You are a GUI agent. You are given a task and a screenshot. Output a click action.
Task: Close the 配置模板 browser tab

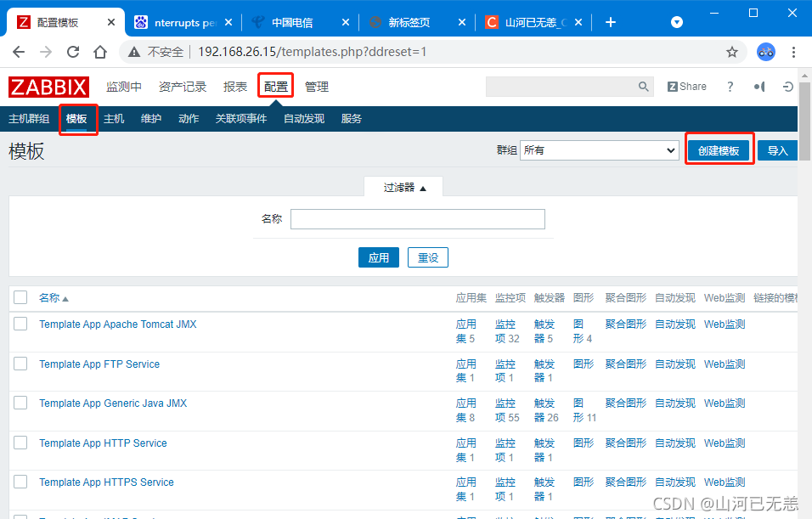110,22
